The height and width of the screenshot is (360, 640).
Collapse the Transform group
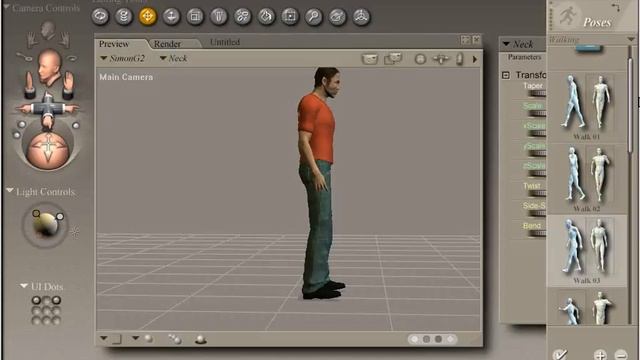click(506, 75)
